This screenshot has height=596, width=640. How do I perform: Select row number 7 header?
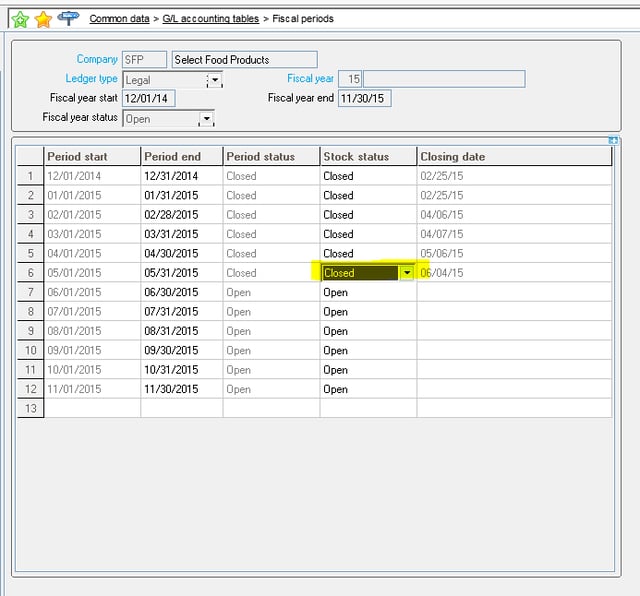(30, 292)
